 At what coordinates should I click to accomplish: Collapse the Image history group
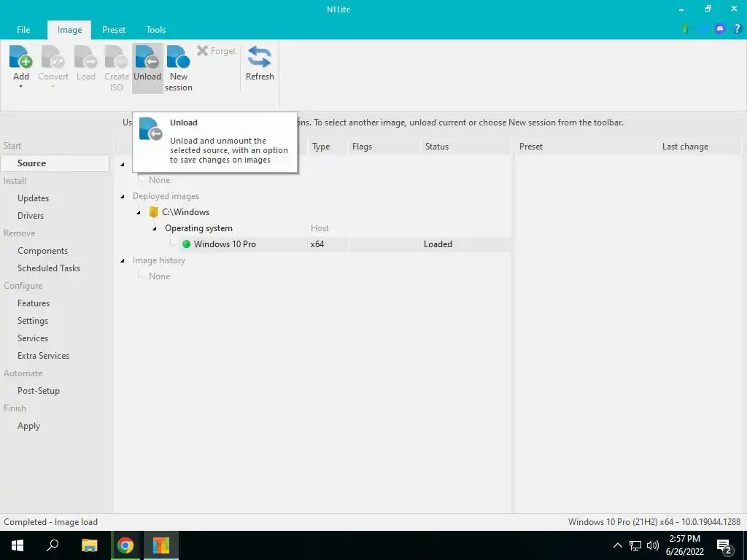[123, 260]
